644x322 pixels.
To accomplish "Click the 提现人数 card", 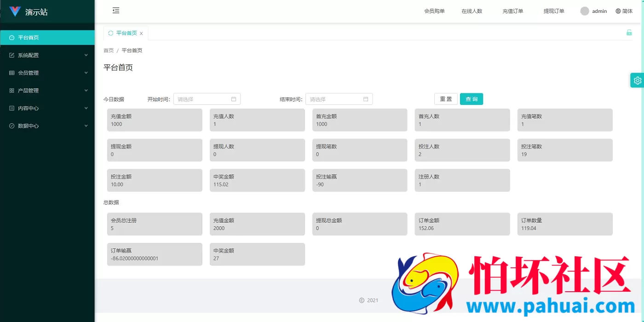I will [257, 150].
